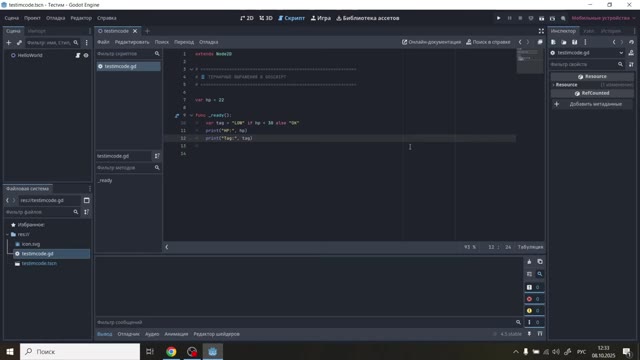Run the project with the play button

point(498,18)
